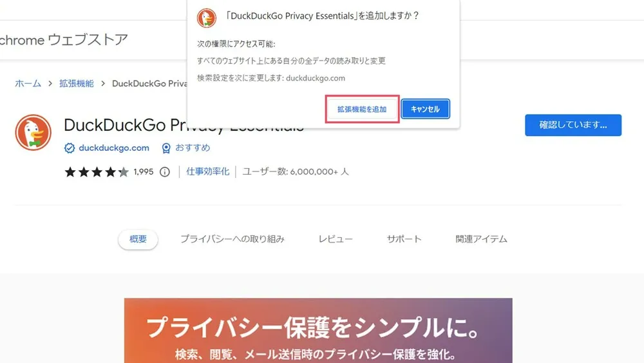This screenshot has height=363, width=644.
Task: Click the おすすめ badge label
Action: click(193, 148)
